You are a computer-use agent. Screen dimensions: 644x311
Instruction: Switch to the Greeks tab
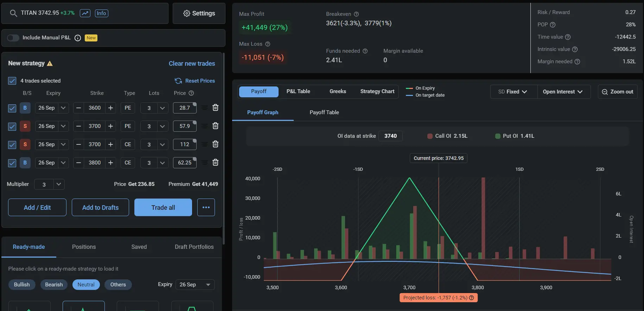click(338, 91)
